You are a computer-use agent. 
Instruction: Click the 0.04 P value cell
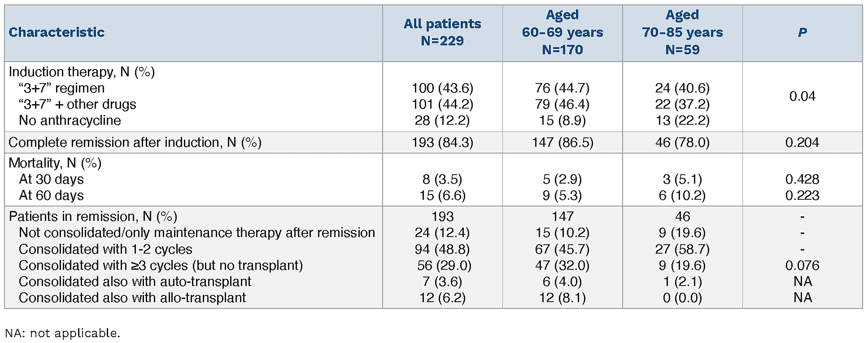click(x=802, y=96)
